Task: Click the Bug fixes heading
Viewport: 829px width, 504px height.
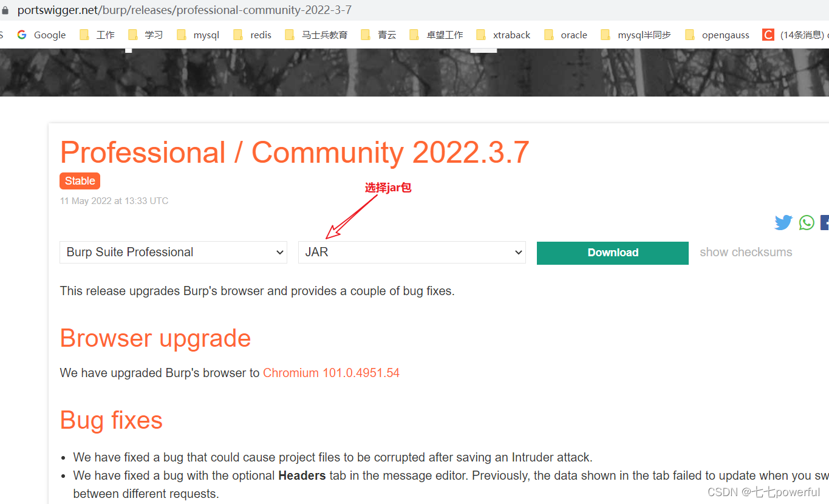Action: [111, 420]
